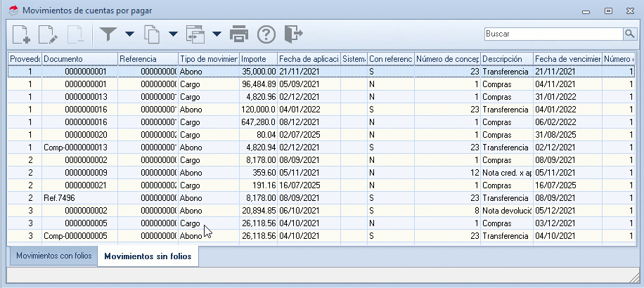Click the search magnifier button
The image size is (644, 288).
point(629,34)
